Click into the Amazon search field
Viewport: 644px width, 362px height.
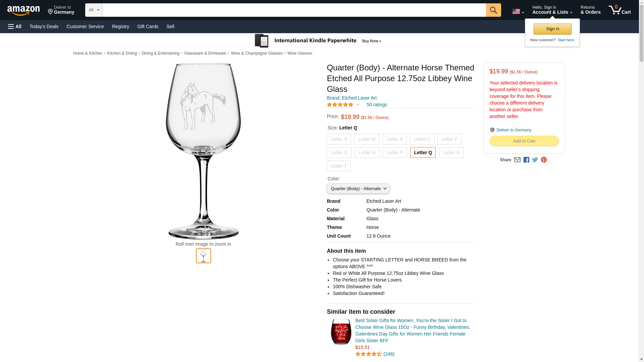(x=294, y=10)
